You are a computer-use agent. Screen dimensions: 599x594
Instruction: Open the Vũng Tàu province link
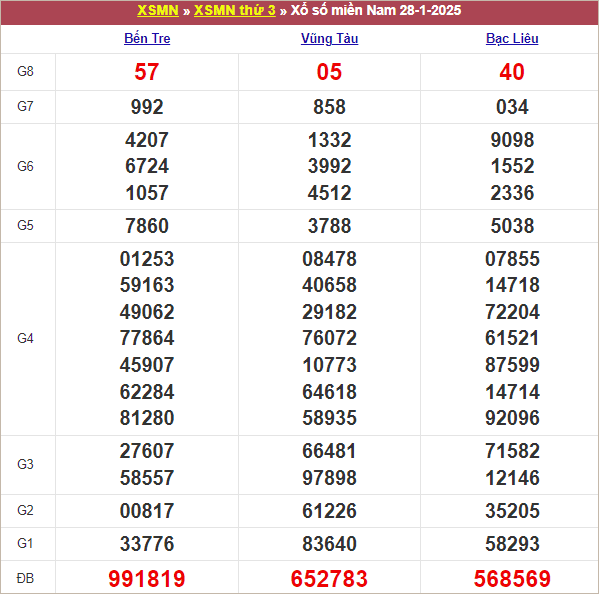pyautogui.click(x=329, y=38)
